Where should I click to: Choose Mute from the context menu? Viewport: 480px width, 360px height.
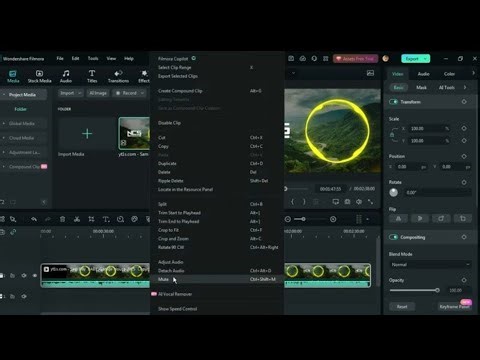coord(217,279)
